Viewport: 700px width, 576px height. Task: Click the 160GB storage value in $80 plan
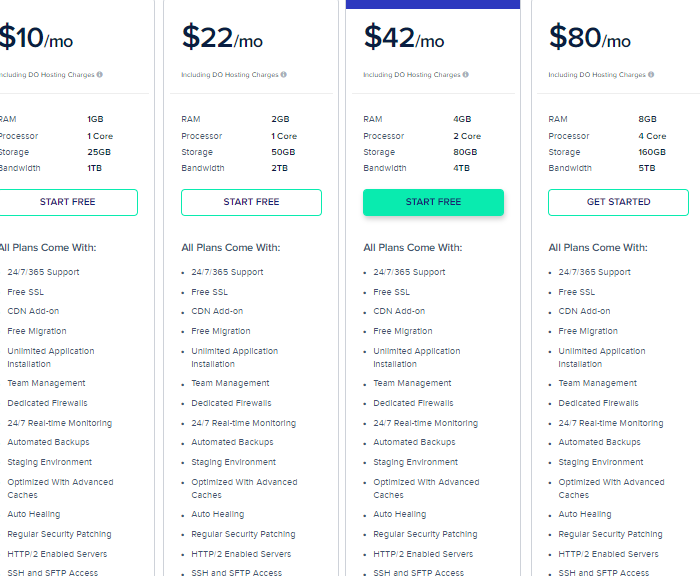652,152
